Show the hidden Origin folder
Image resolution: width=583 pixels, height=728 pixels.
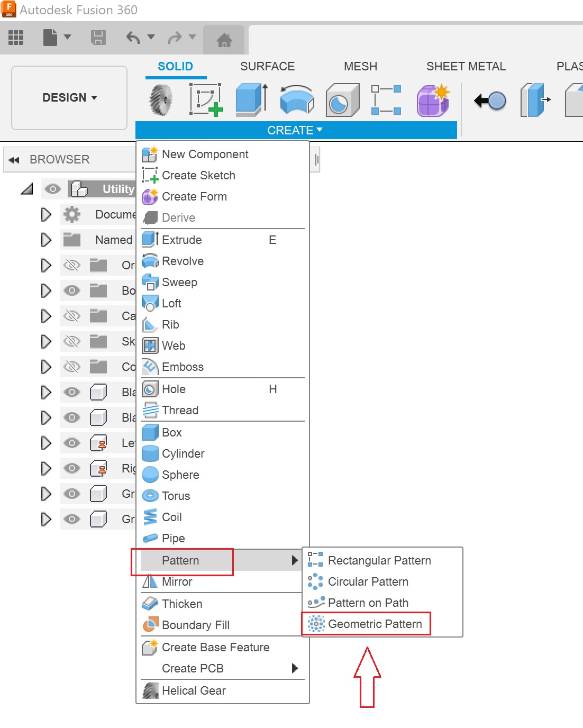click(x=72, y=265)
